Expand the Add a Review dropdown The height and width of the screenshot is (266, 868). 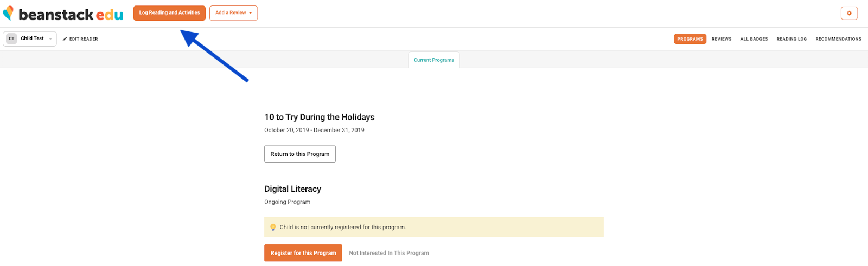pos(233,13)
